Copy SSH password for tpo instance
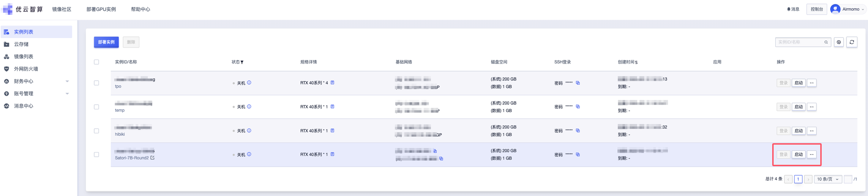This screenshot has height=196, width=868. [x=578, y=83]
